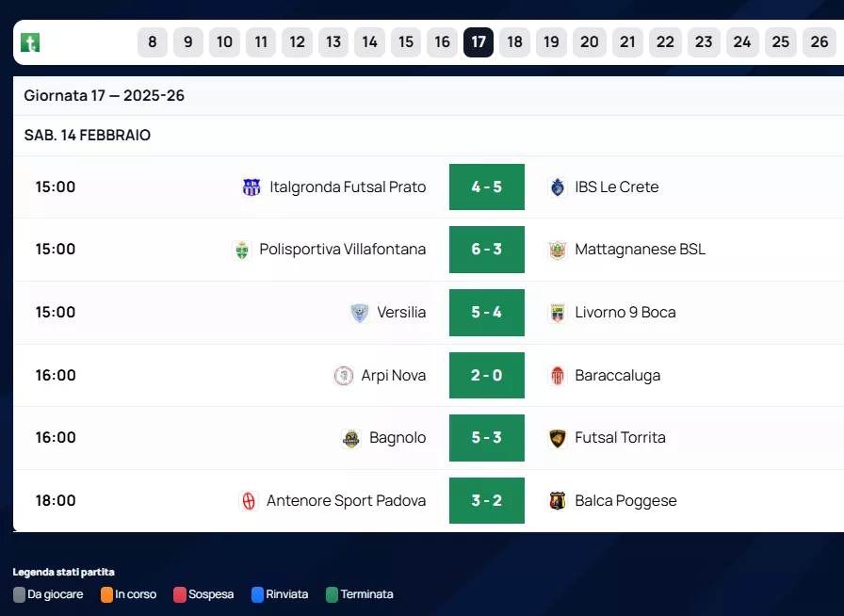Click the Balca Poggese team crest
The height and width of the screenshot is (616, 844).
(x=558, y=501)
